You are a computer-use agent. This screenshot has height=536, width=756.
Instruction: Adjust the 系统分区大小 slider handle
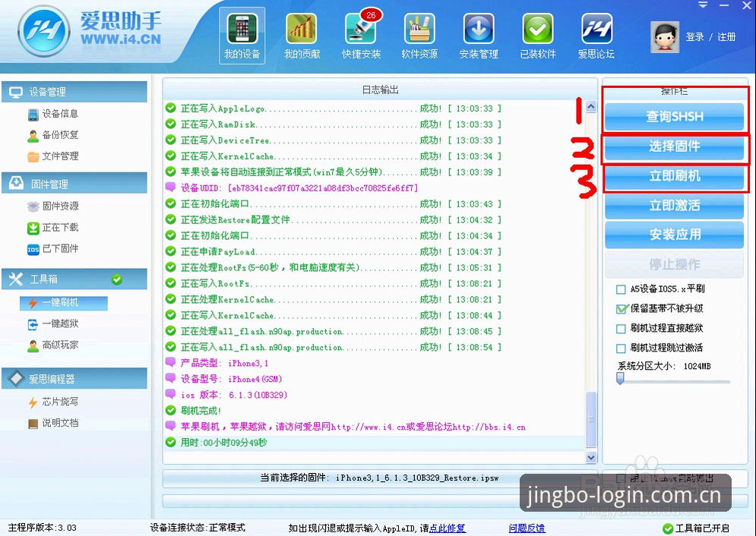[x=621, y=378]
